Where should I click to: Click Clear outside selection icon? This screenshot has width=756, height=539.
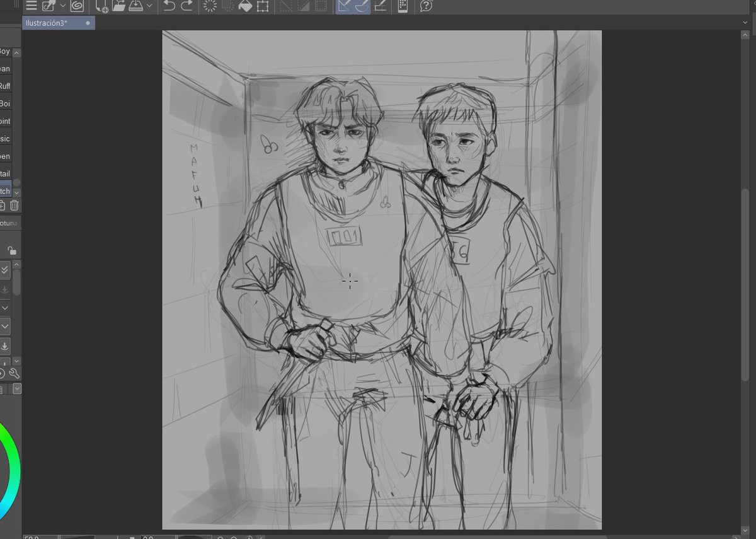coord(228,6)
